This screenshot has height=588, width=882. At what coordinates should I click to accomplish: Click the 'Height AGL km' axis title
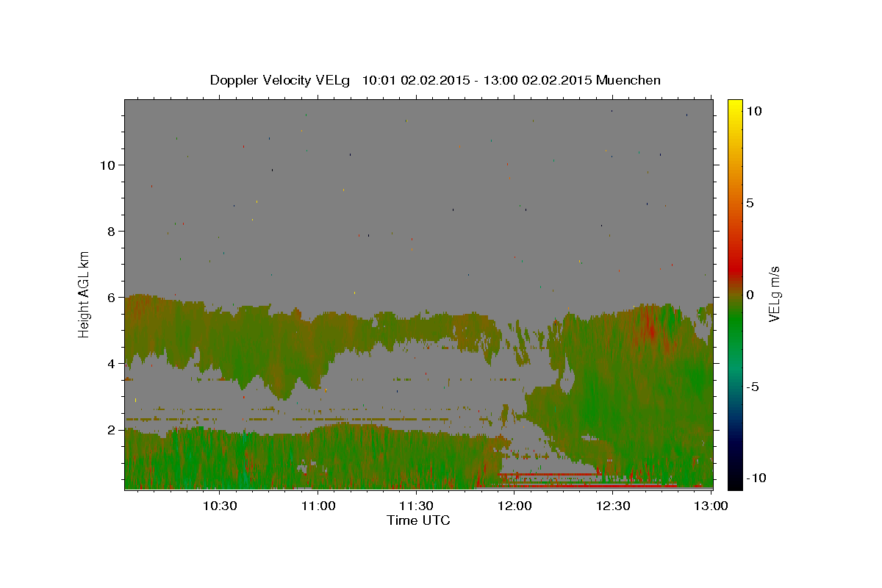85,293
